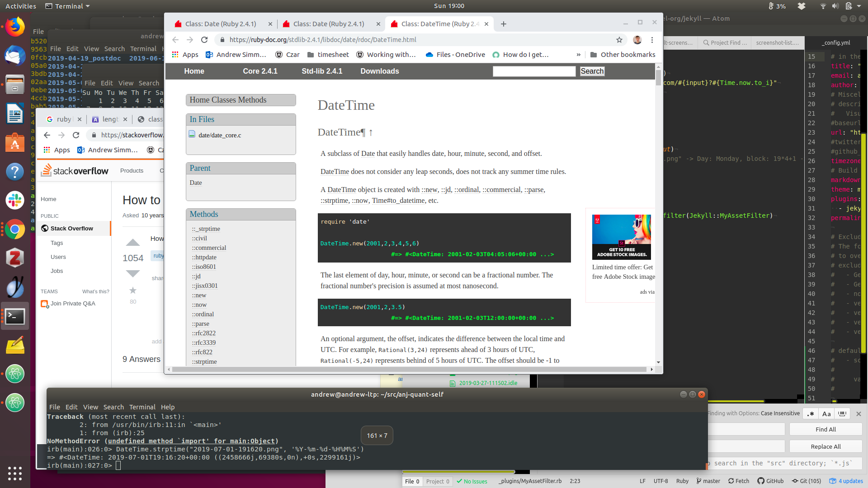This screenshot has width=868, height=488.
Task: Toggle the whole word search option
Action: point(842,413)
